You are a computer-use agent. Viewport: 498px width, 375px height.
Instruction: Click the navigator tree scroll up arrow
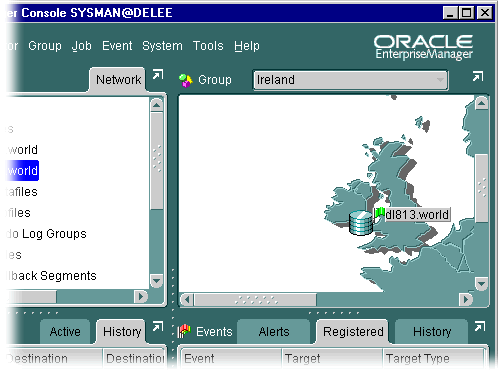pyautogui.click(x=156, y=105)
